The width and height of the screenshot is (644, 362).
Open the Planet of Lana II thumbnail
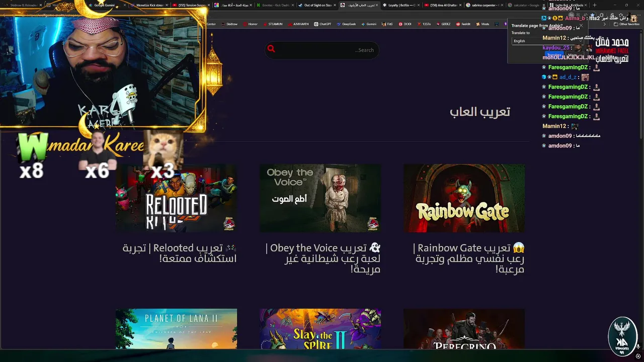pos(176,329)
